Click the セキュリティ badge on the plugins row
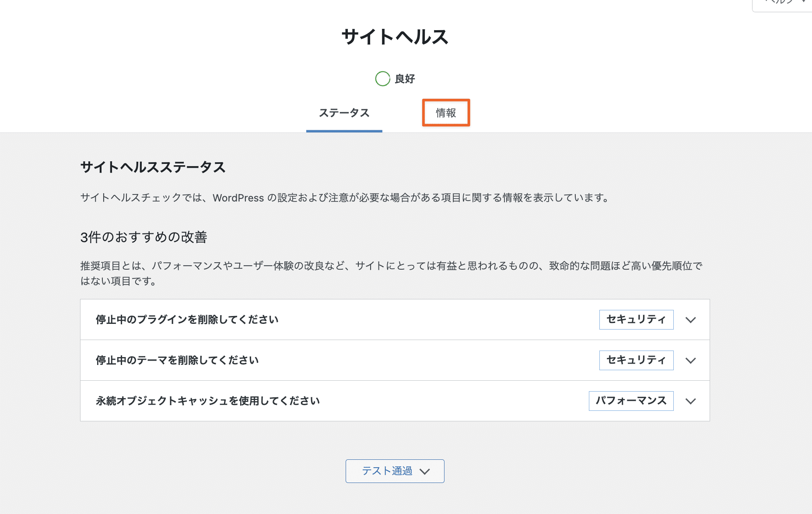Viewport: 812px width, 514px height. pos(636,320)
